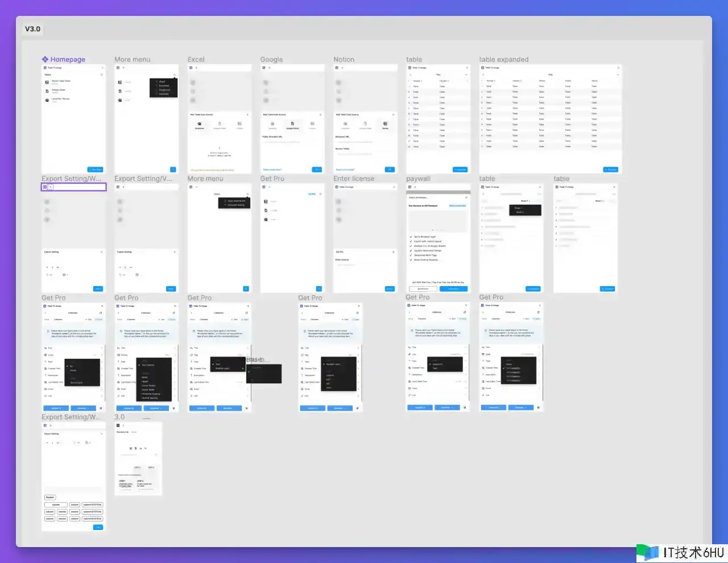Toggle Export with custom layout checkmark

[411, 241]
